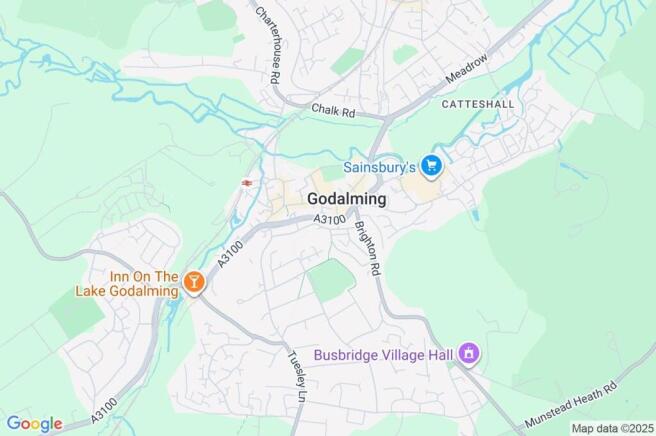Viewport: 656px width, 436px height.
Task: Open the Map data ©2025 attribution
Action: [612, 428]
